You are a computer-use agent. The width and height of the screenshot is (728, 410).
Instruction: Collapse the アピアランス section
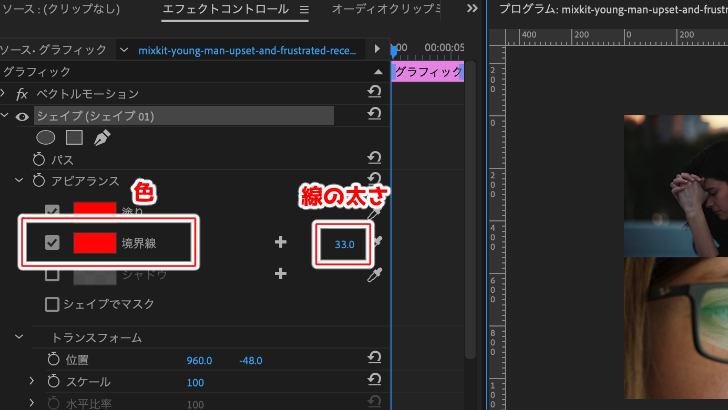(x=19, y=180)
